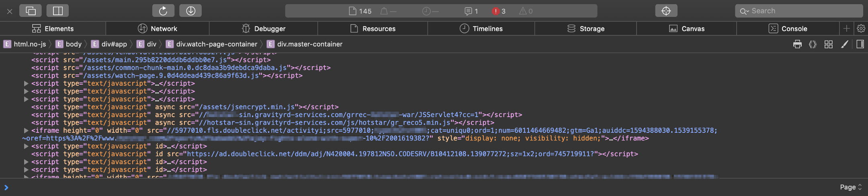Click the print styles icon

tap(797, 44)
